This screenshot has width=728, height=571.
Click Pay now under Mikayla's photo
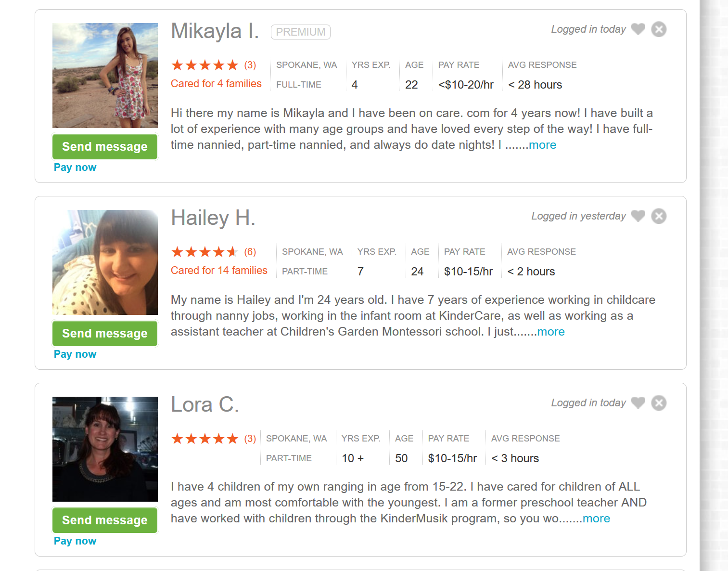point(75,168)
